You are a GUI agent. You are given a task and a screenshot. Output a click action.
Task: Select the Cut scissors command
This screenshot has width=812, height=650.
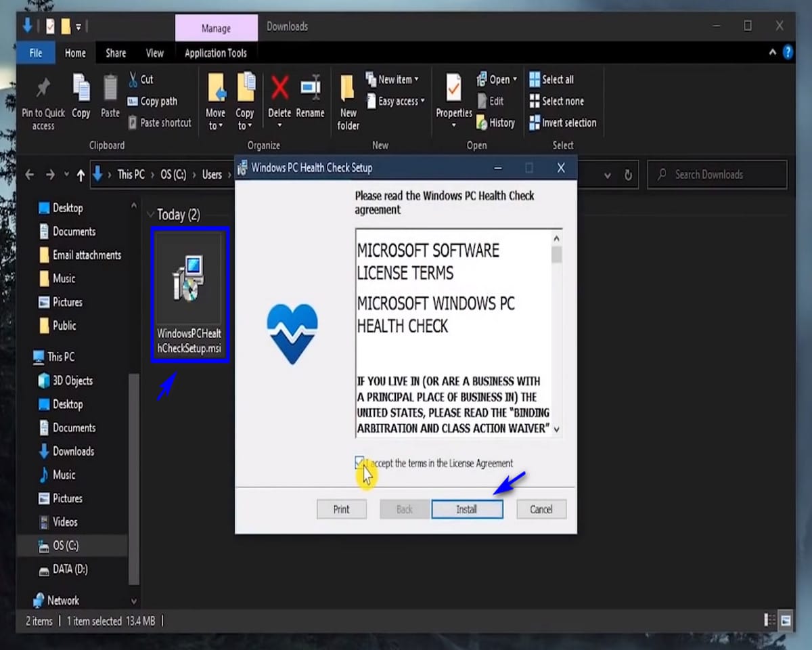[x=141, y=79]
